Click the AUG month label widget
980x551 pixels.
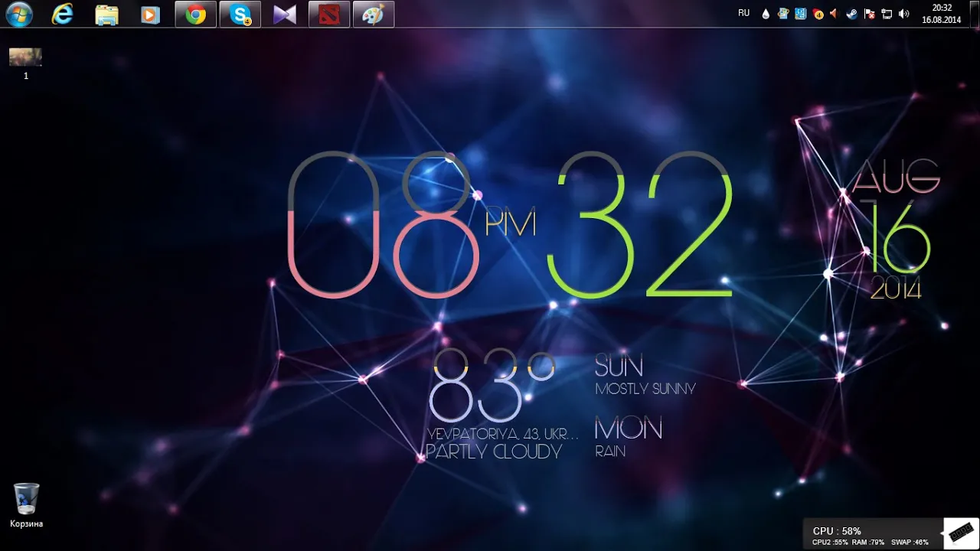[x=896, y=177]
